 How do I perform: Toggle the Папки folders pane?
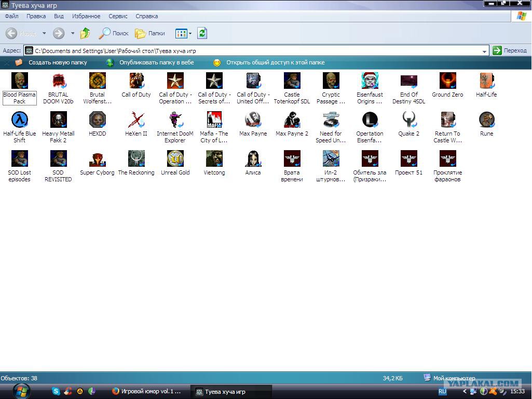tap(150, 33)
